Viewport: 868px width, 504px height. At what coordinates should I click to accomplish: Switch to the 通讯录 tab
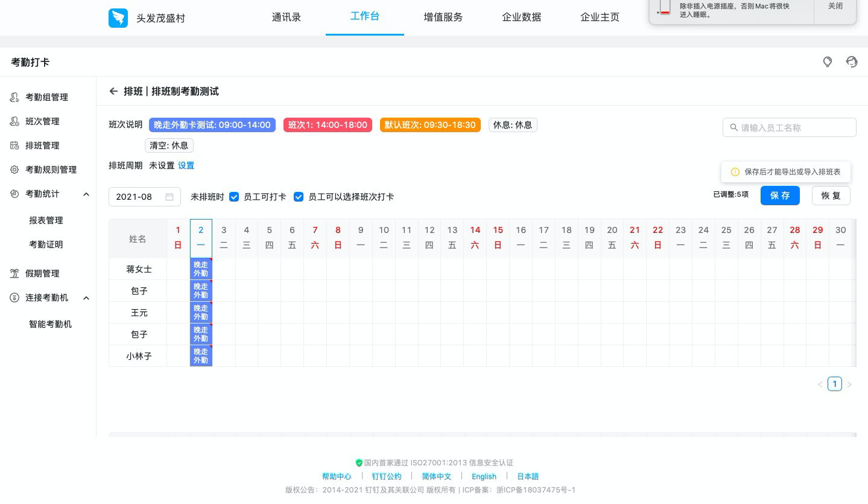(287, 17)
